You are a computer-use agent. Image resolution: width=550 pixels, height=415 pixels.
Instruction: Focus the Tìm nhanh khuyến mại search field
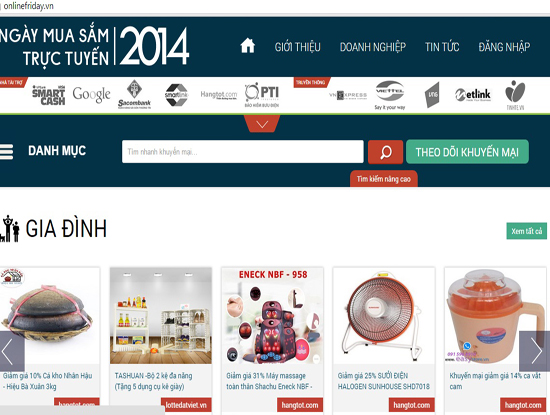pos(243,152)
